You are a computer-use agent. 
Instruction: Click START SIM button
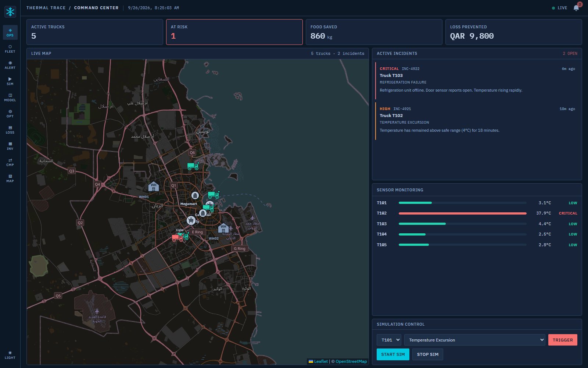pos(393,354)
